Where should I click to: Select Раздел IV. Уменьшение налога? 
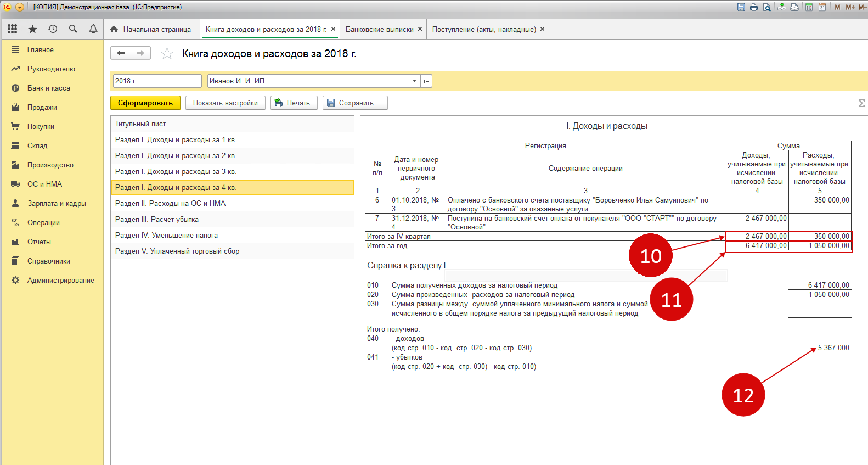click(232, 236)
